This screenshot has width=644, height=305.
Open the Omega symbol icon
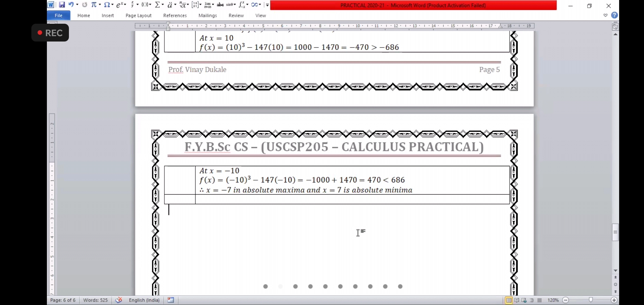tap(107, 5)
